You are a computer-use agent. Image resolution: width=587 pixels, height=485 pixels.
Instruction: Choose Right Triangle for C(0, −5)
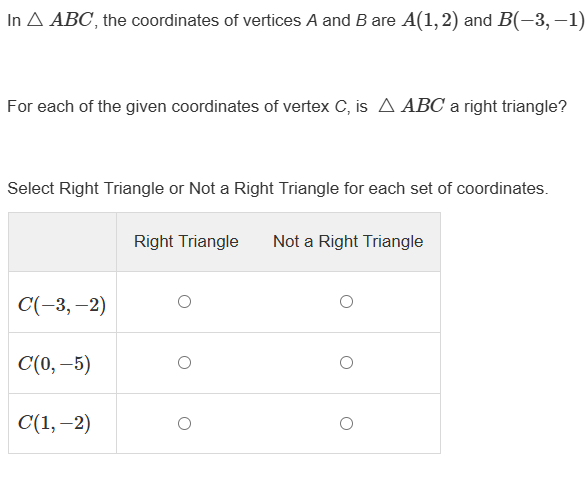tap(184, 363)
